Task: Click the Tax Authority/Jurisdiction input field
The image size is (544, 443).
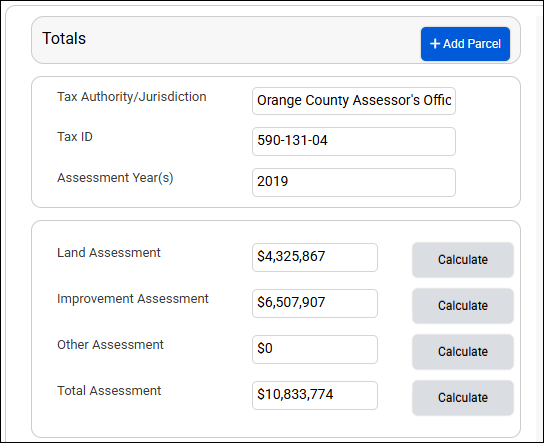Action: (354, 101)
